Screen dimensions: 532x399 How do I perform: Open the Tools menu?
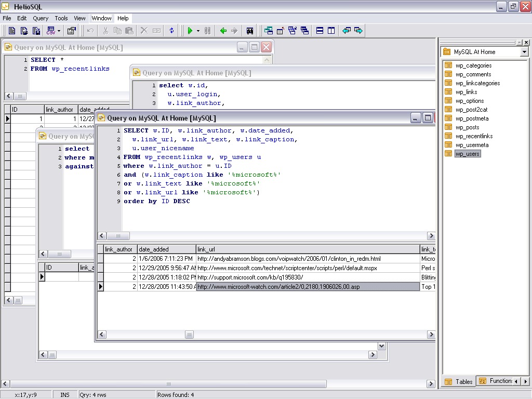click(x=61, y=18)
